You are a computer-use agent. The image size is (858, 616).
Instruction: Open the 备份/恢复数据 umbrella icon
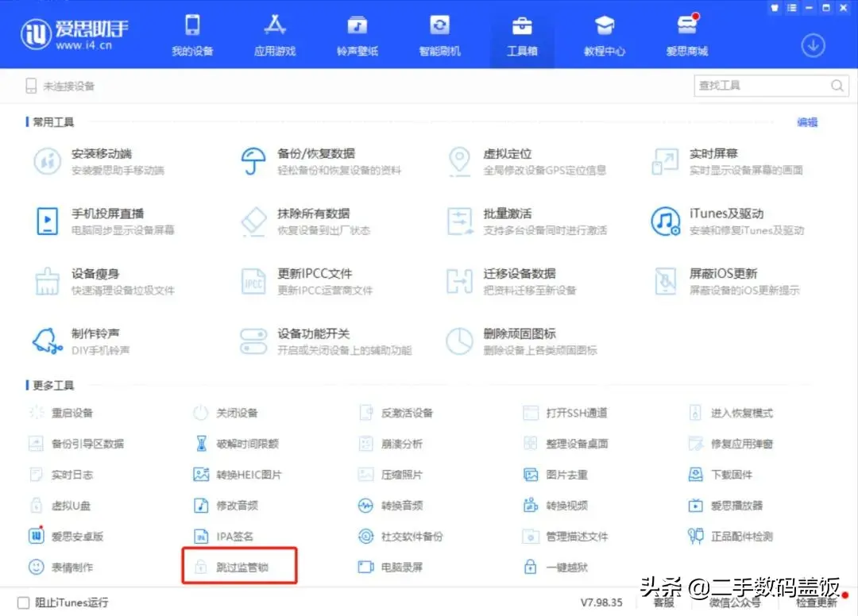(x=253, y=161)
